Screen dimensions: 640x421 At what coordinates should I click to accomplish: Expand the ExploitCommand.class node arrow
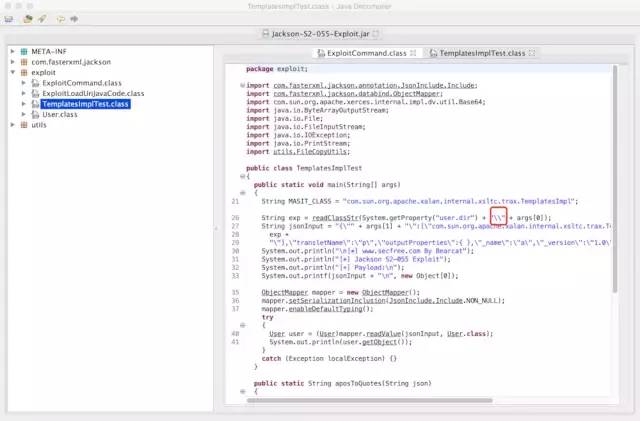click(24, 83)
